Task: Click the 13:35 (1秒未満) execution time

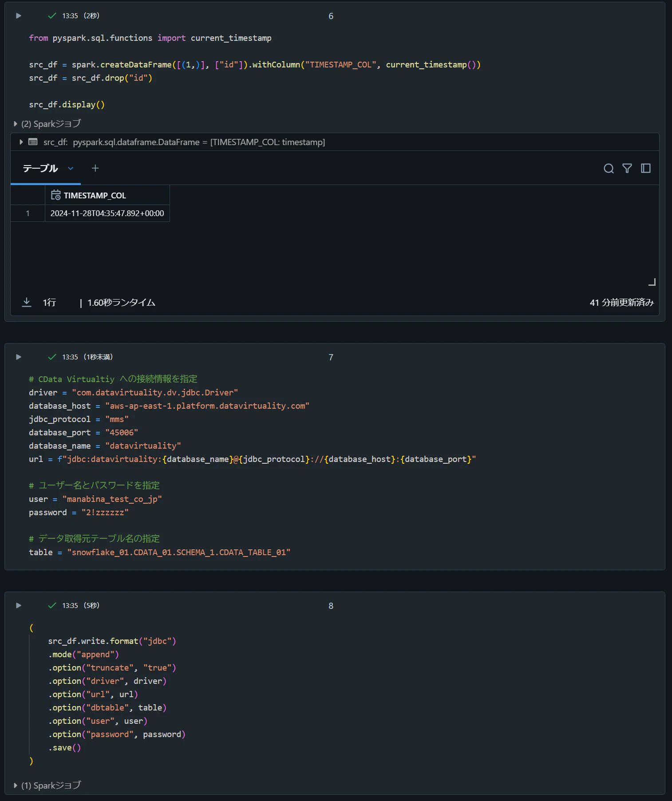Action: [87, 357]
